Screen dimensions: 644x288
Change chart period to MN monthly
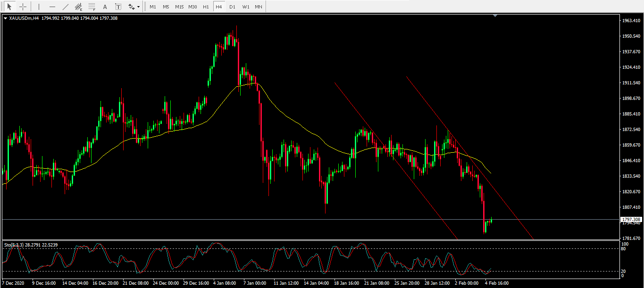click(259, 7)
